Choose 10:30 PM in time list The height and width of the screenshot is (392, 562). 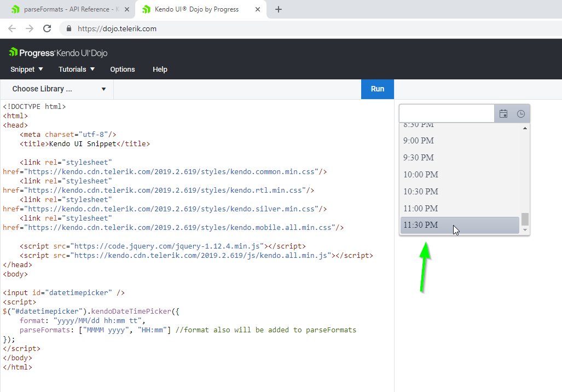[460, 192]
